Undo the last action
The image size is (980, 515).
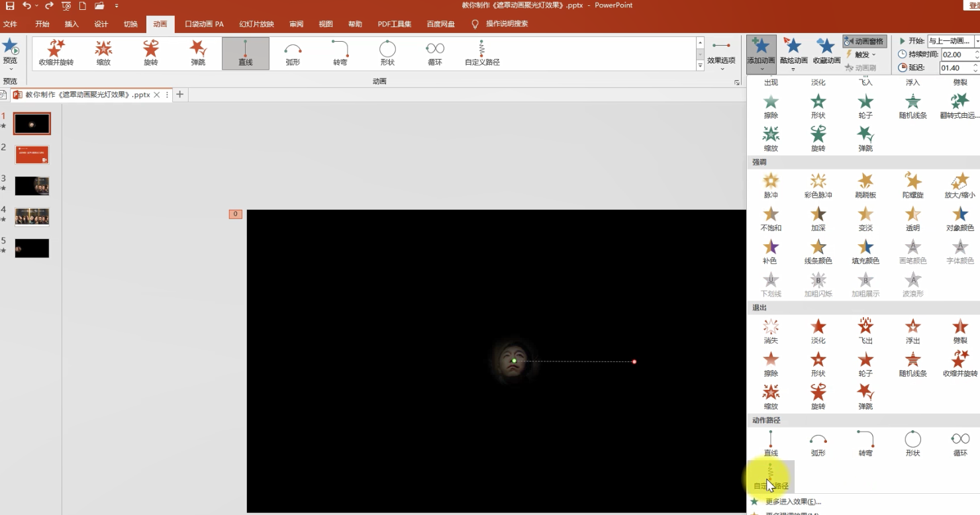click(x=26, y=6)
